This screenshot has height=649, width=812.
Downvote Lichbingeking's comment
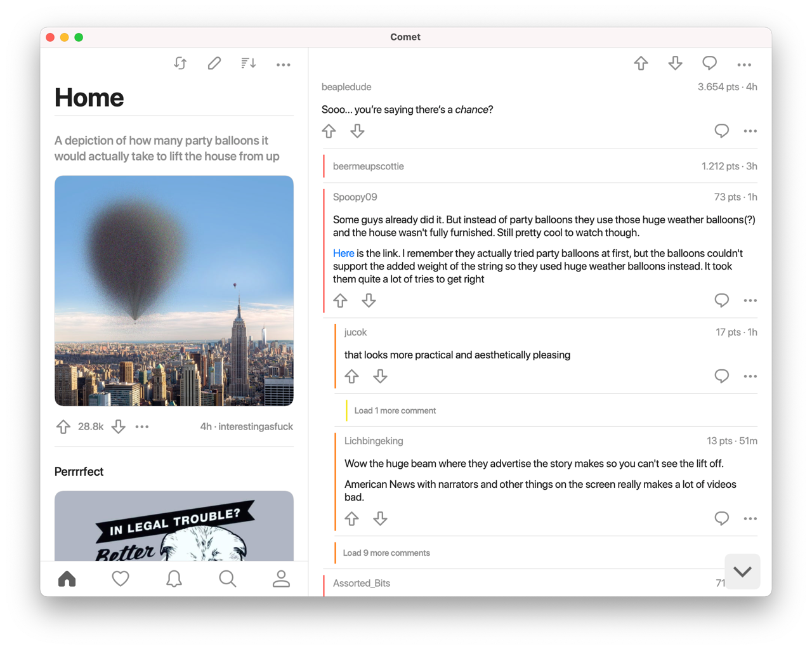click(x=381, y=519)
